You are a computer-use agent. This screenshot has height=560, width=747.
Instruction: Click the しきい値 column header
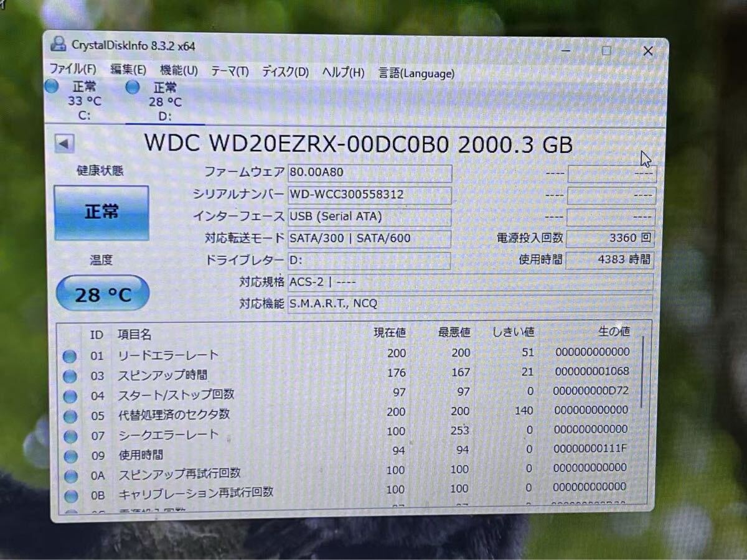pyautogui.click(x=513, y=332)
